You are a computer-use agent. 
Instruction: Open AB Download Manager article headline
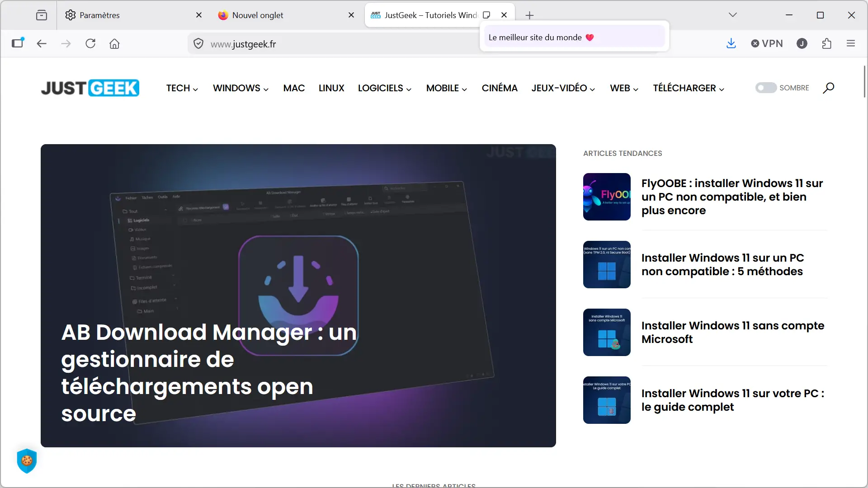click(x=209, y=373)
